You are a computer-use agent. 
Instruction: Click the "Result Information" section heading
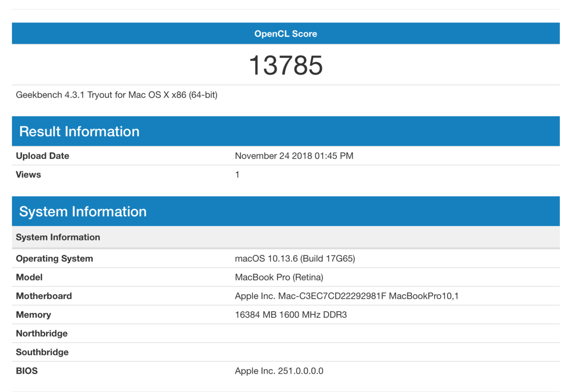pos(79,131)
